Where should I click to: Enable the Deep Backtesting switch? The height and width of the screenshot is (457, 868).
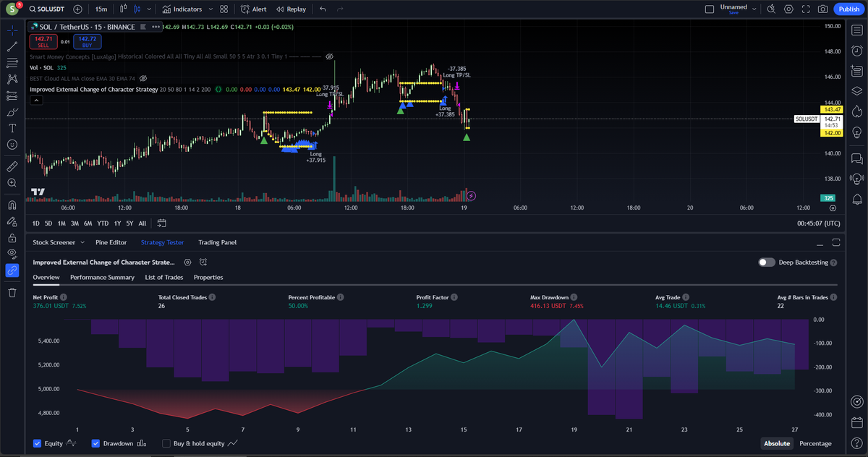click(x=767, y=262)
